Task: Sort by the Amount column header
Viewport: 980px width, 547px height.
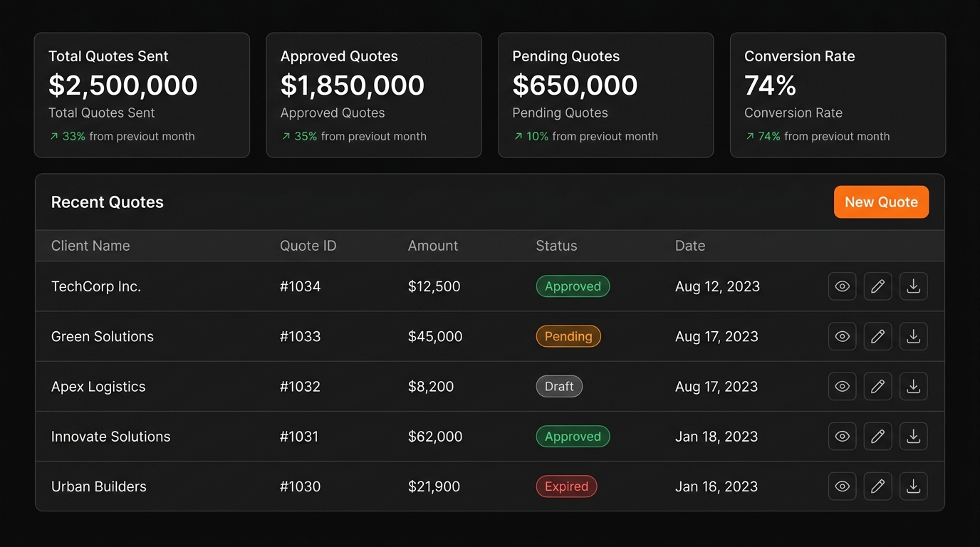Action: pos(433,246)
